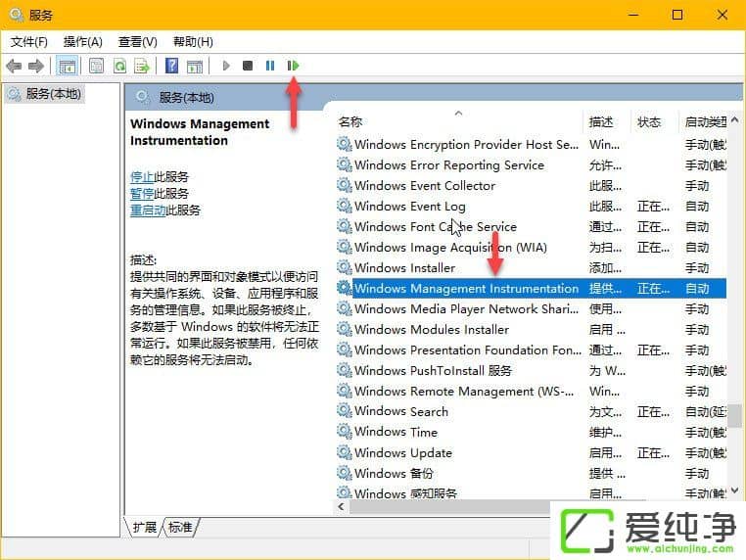
Task: Click gear icon beside Windows Search
Action: [345, 411]
